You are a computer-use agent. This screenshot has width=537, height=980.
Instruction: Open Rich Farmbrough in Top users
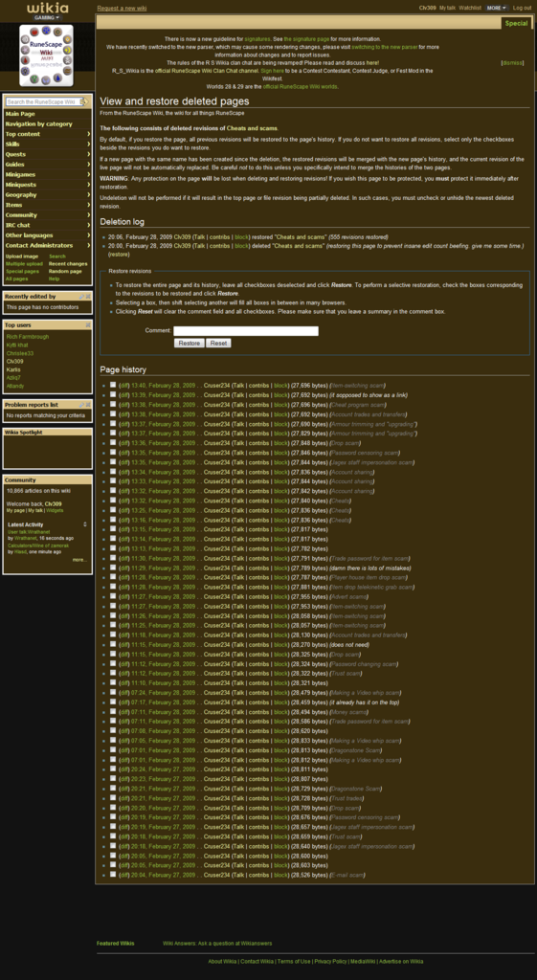(28, 337)
